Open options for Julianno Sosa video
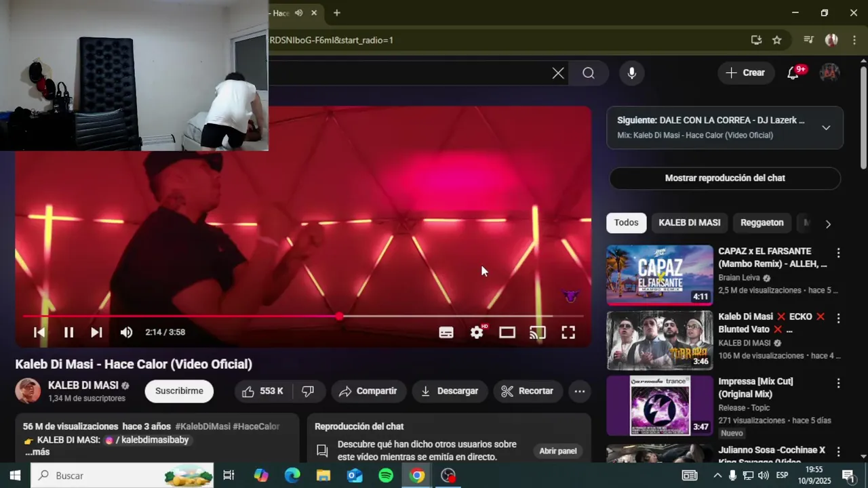This screenshot has height=488, width=868. tap(838, 451)
